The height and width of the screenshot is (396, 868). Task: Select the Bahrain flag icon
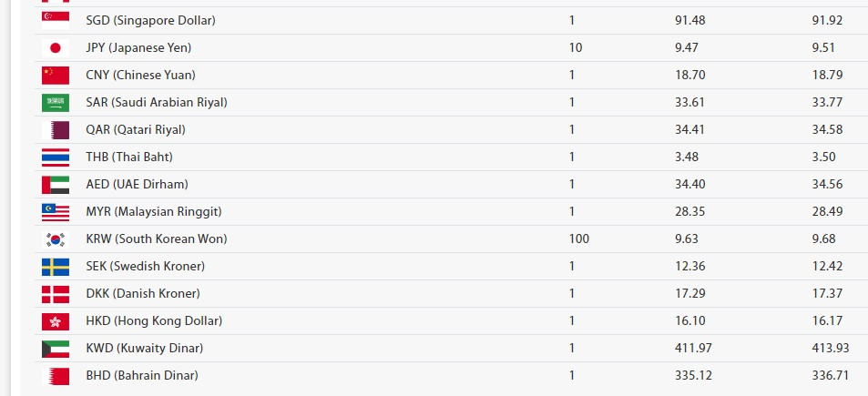click(56, 376)
